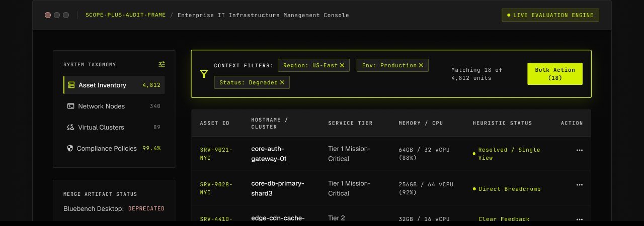Open asset link SRV-9028-NYC
644x226 pixels.
click(x=216, y=188)
